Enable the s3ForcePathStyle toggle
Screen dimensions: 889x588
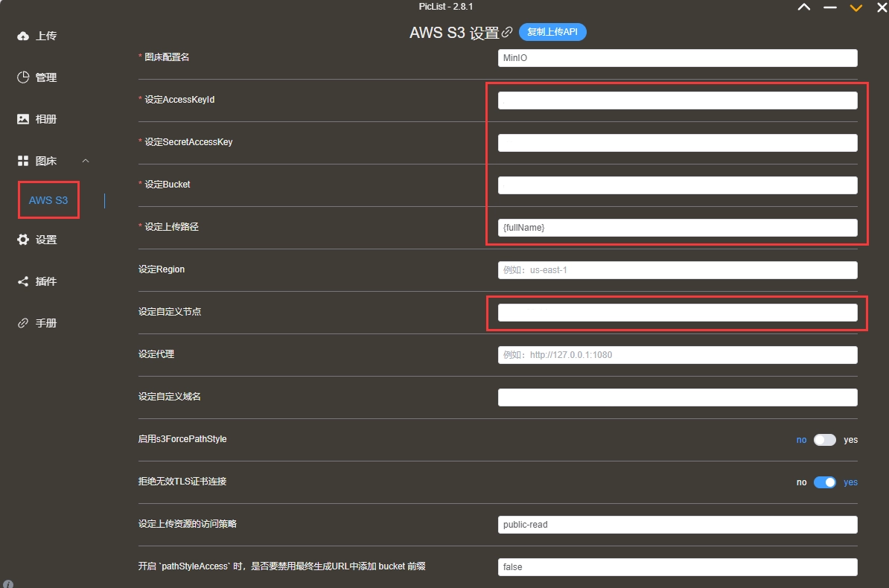coord(826,440)
